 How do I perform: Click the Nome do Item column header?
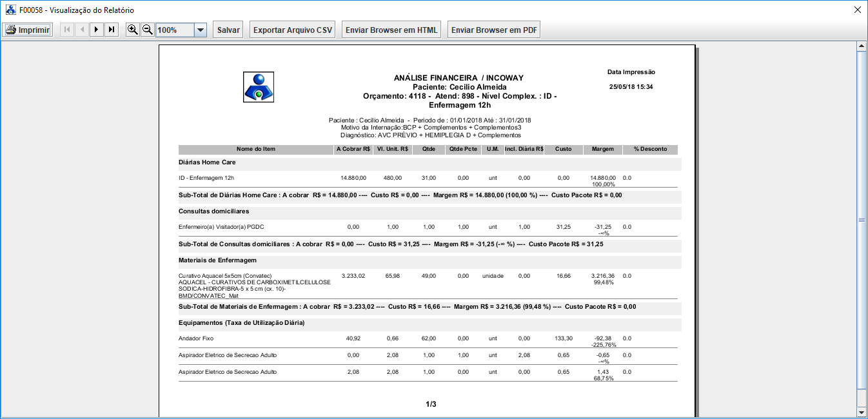click(x=255, y=150)
